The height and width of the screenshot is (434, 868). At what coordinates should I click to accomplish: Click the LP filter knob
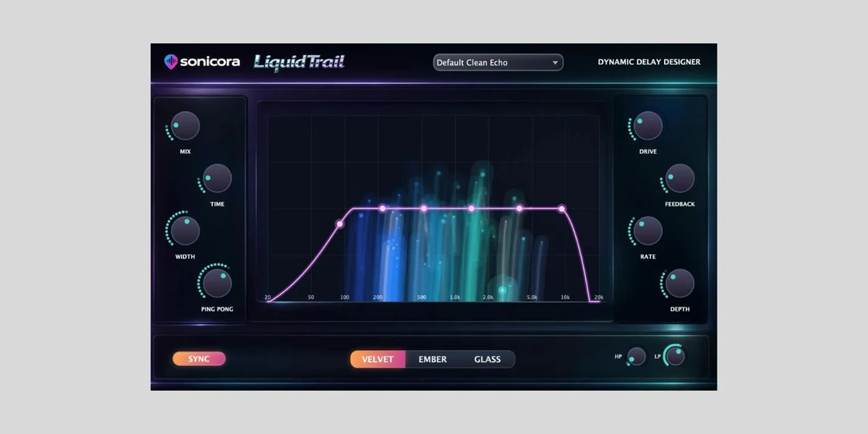click(674, 354)
